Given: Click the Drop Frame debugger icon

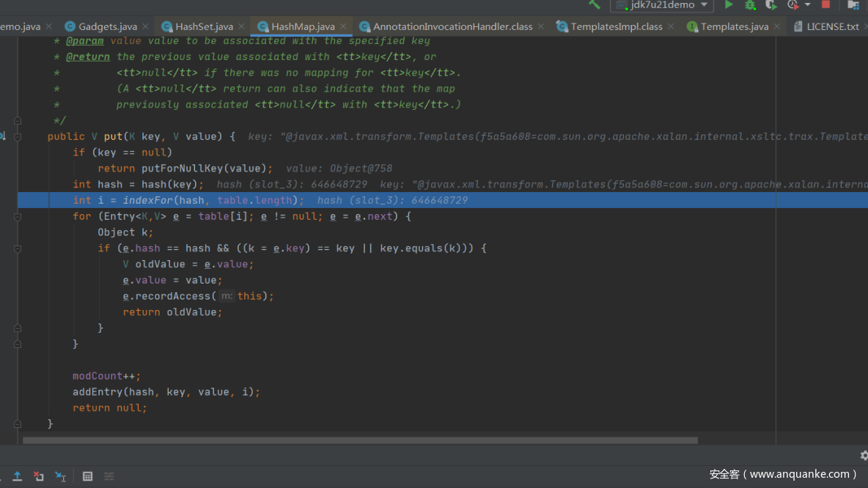Looking at the screenshot, I should [39, 476].
